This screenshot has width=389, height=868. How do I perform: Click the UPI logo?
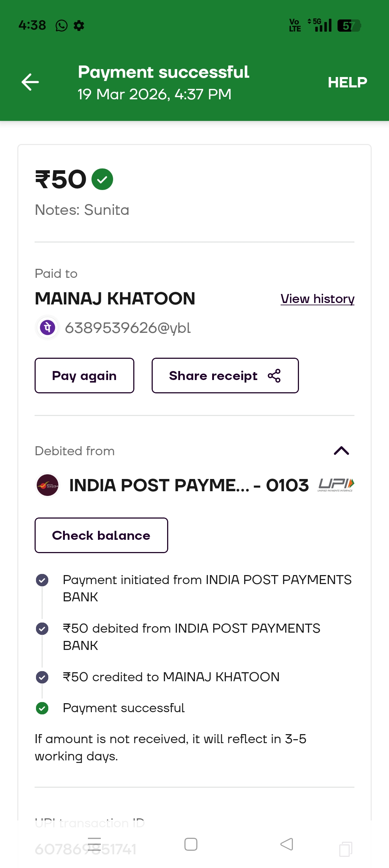[x=336, y=485]
